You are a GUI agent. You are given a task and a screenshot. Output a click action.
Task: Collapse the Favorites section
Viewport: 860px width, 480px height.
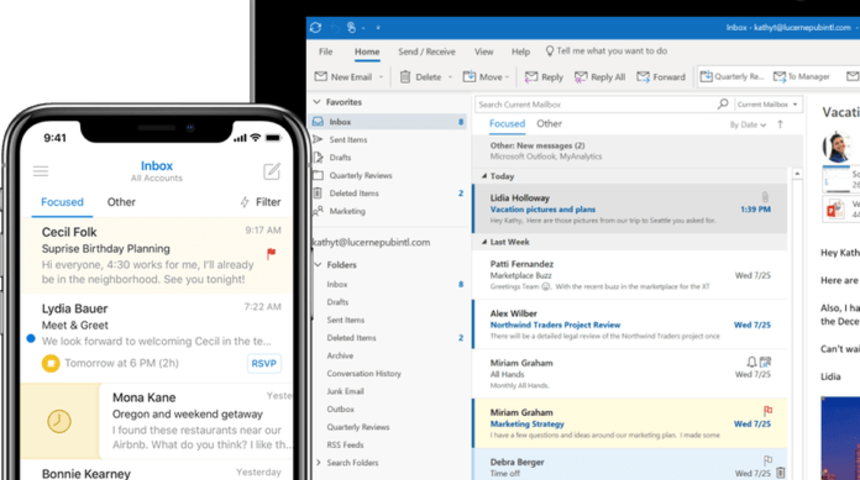coord(316,102)
